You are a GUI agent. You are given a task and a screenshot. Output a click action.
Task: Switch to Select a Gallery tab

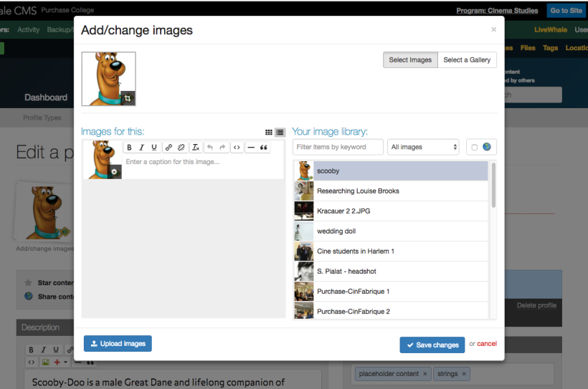[467, 60]
